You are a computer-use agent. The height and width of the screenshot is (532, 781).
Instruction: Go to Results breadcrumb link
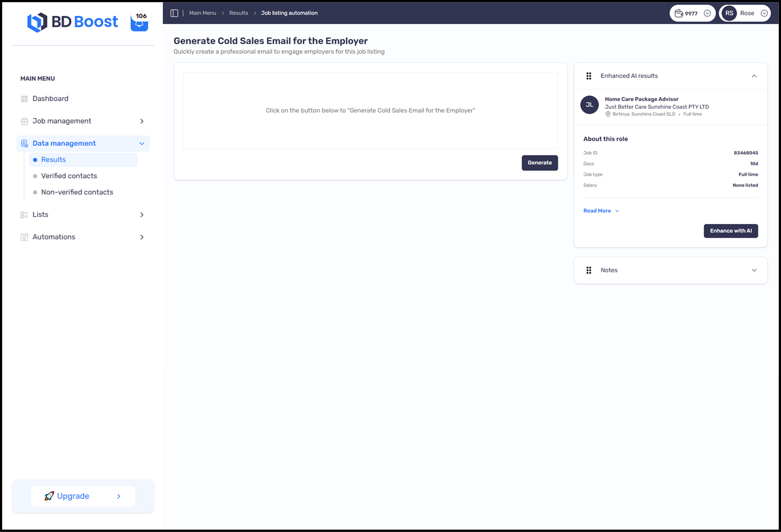tap(238, 13)
